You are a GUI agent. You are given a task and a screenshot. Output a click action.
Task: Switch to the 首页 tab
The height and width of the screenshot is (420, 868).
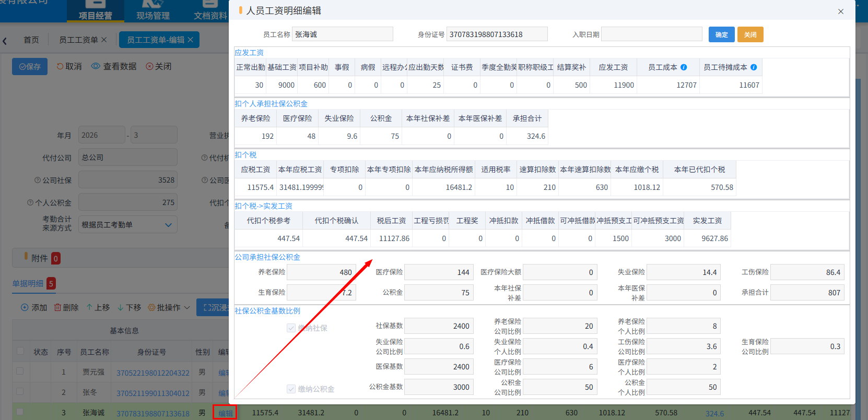point(31,40)
